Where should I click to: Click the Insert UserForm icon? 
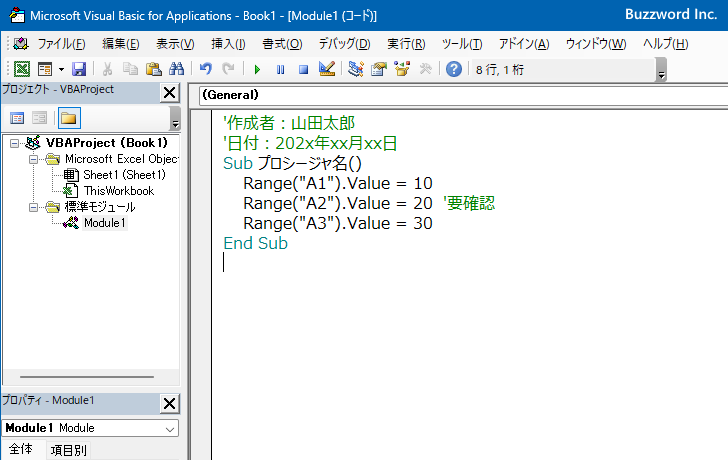click(x=45, y=69)
